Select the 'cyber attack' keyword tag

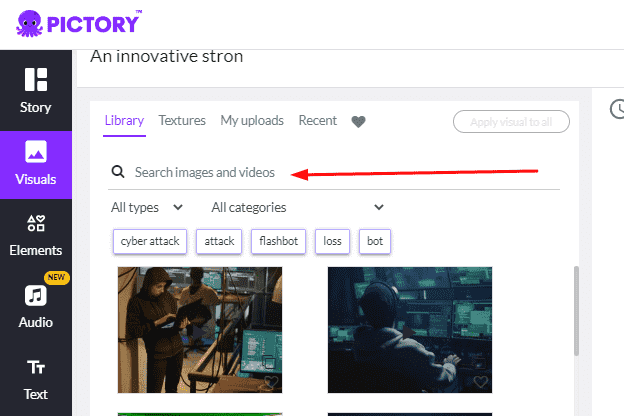pos(150,241)
